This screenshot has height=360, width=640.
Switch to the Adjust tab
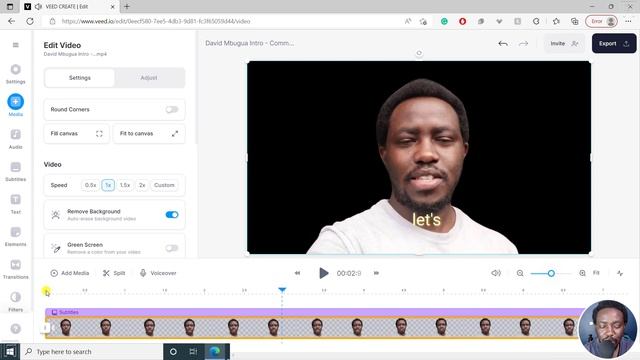149,78
